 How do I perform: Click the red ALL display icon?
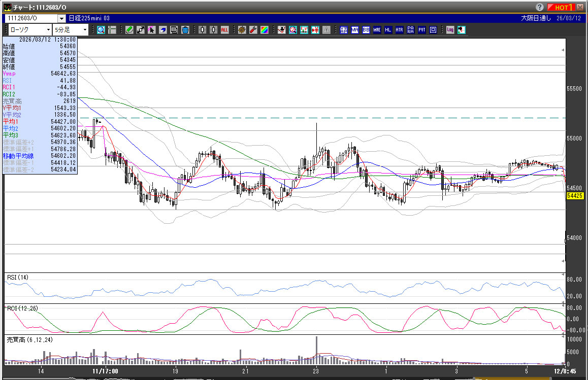(x=224, y=30)
